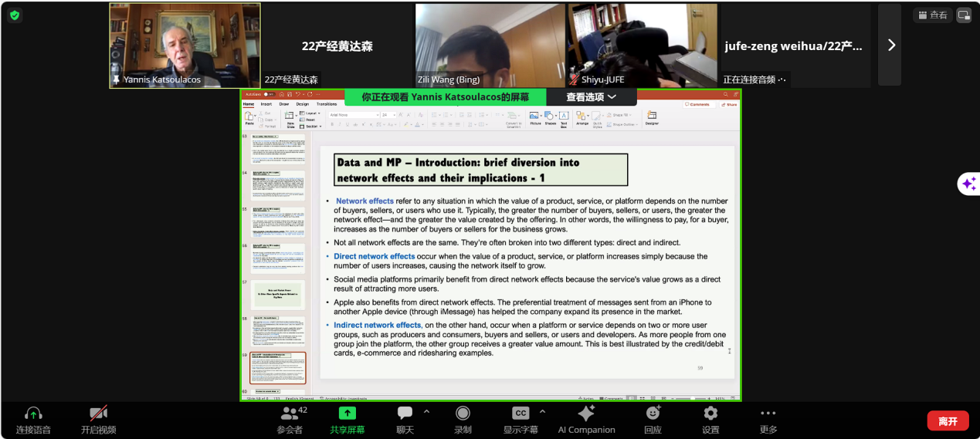Expand the chevron beside 聊天

(x=426, y=411)
